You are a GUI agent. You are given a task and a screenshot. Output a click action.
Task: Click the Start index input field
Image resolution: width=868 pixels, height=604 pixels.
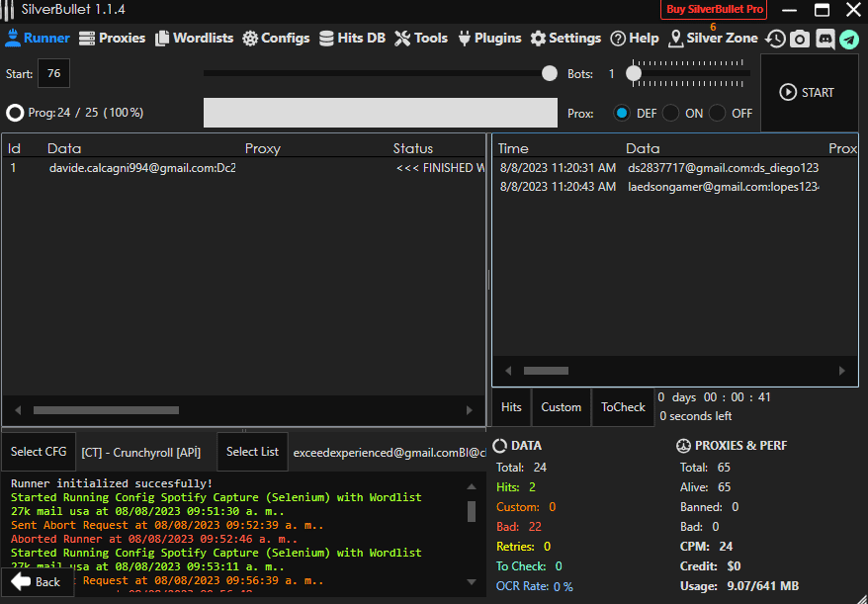tap(53, 74)
